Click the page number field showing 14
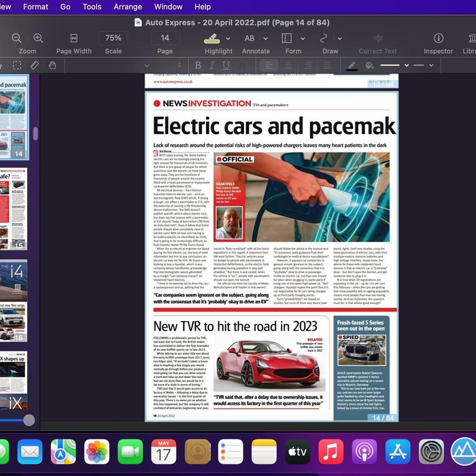The image size is (476, 476). (x=165, y=38)
